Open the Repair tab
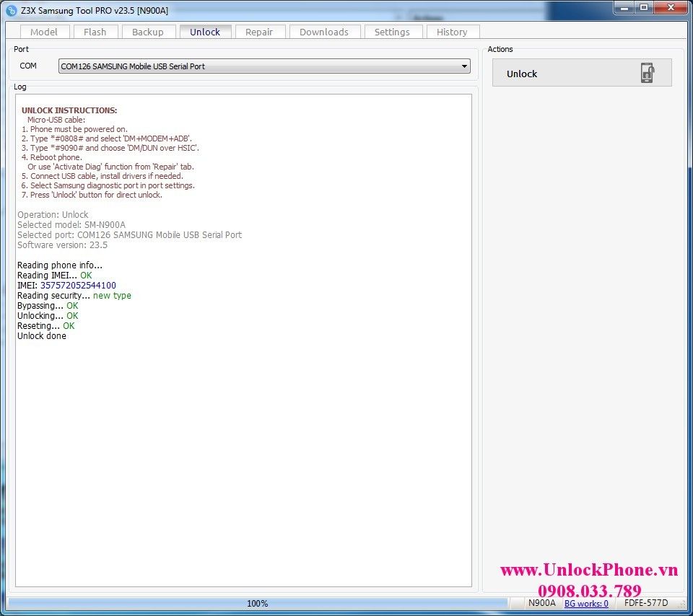 259,32
